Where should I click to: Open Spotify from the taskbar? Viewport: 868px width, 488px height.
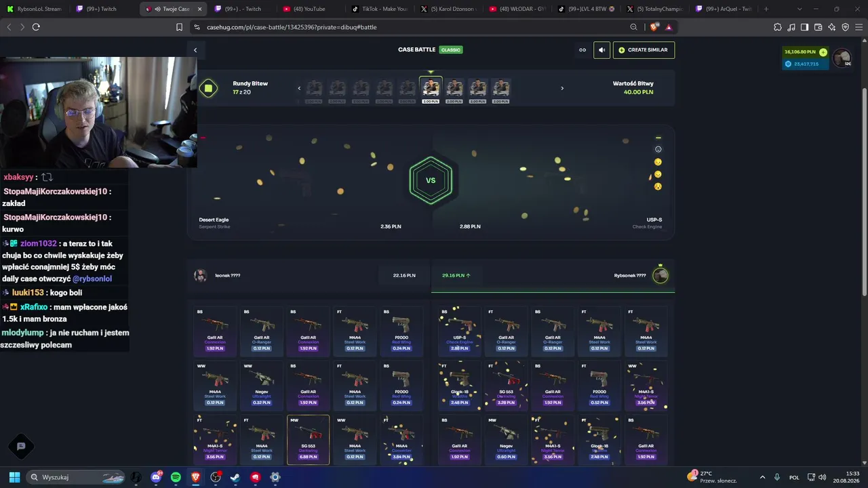pyautogui.click(x=176, y=477)
